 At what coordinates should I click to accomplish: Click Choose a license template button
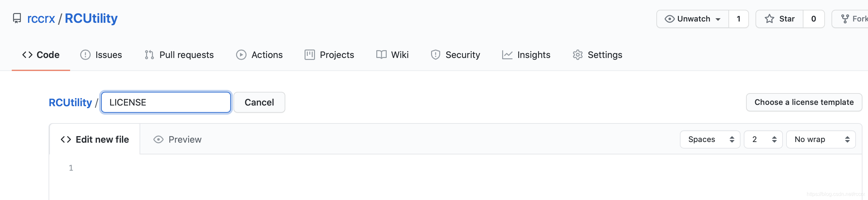tap(804, 102)
